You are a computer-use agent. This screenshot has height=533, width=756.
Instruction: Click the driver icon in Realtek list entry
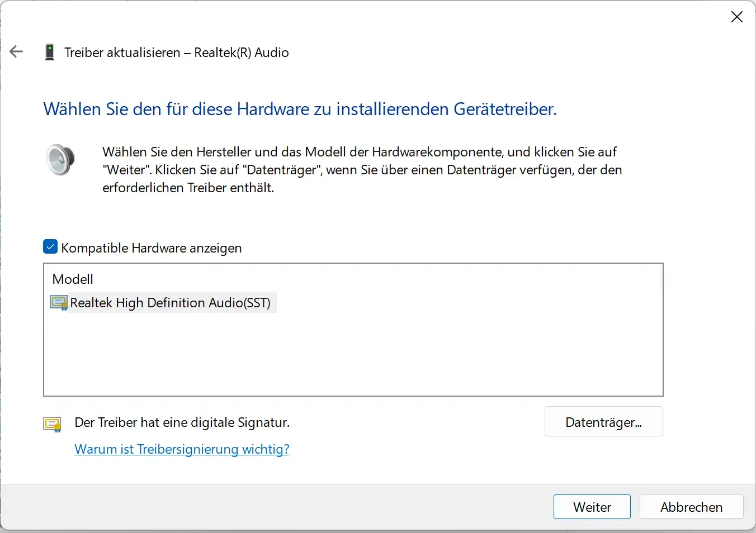pos(58,303)
